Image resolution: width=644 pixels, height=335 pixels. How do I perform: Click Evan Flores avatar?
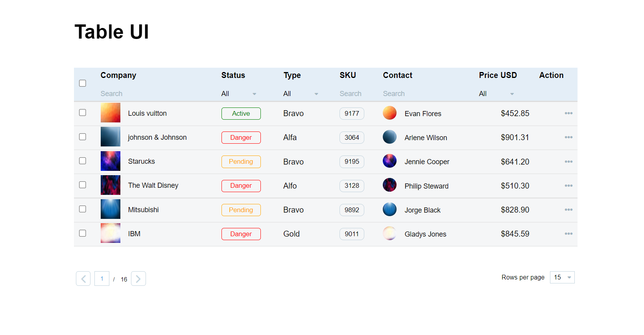click(389, 113)
